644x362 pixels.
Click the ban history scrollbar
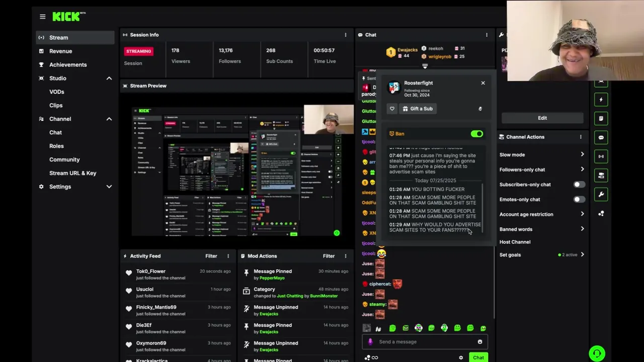pos(482,209)
